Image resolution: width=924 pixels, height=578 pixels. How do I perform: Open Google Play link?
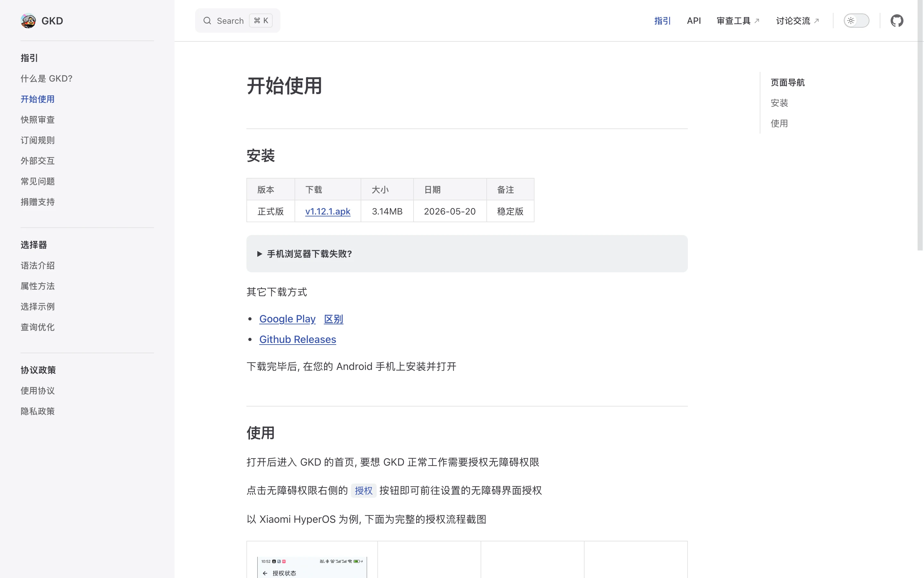(287, 319)
